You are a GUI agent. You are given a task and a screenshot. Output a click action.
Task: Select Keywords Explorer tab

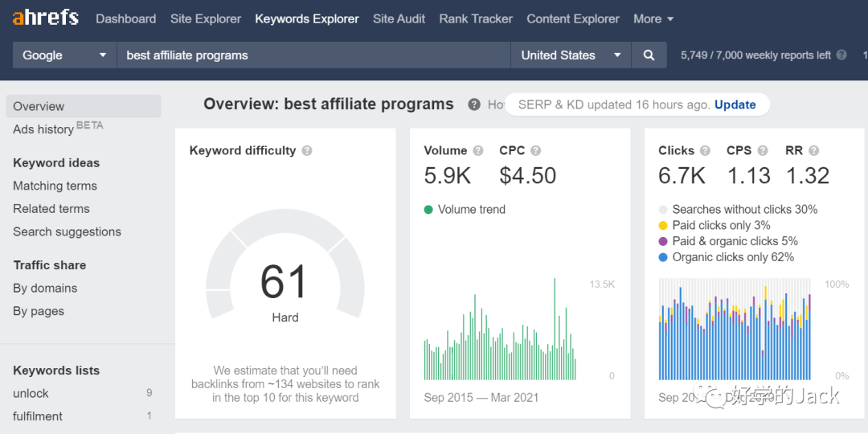coord(307,18)
